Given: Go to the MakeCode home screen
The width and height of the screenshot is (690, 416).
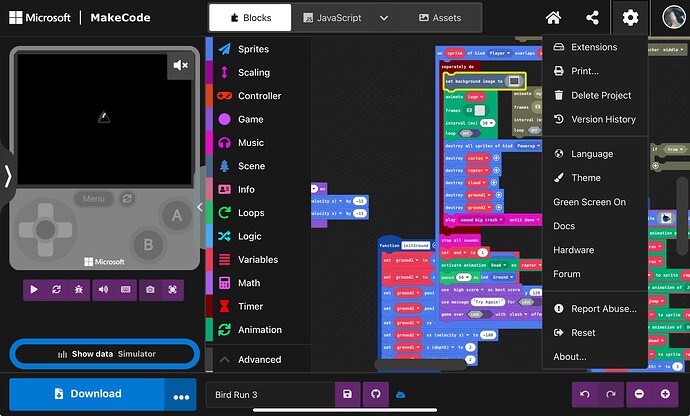Looking at the screenshot, I should pyautogui.click(x=553, y=18).
